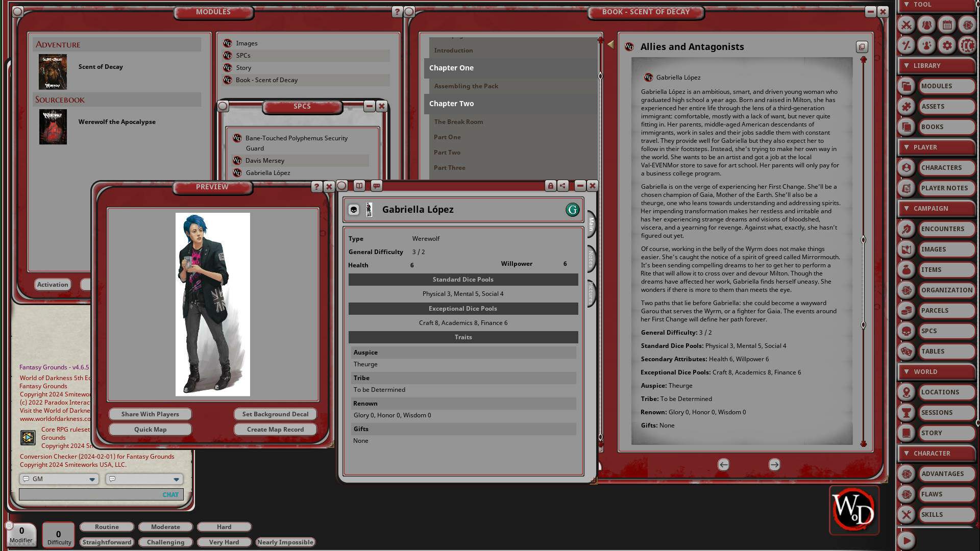
Task: Click the Share With Players button
Action: tap(150, 414)
